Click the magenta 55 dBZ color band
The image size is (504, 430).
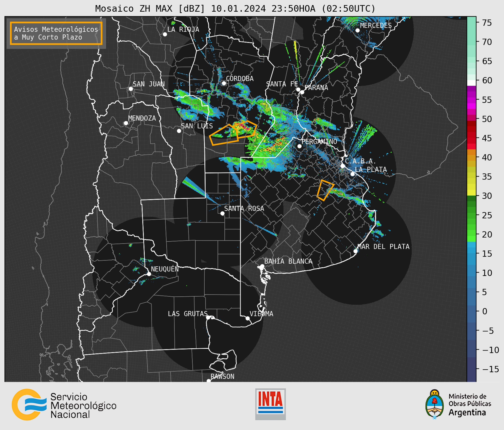point(471,100)
